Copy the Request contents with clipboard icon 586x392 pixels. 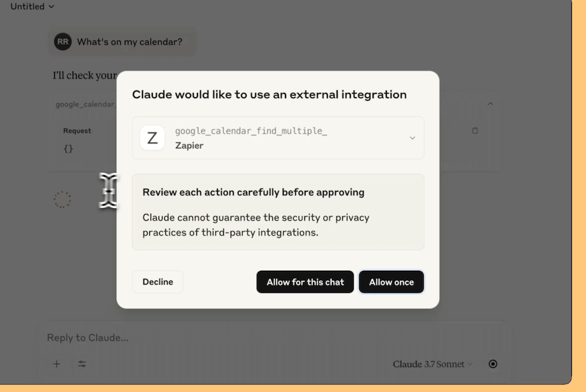click(474, 130)
